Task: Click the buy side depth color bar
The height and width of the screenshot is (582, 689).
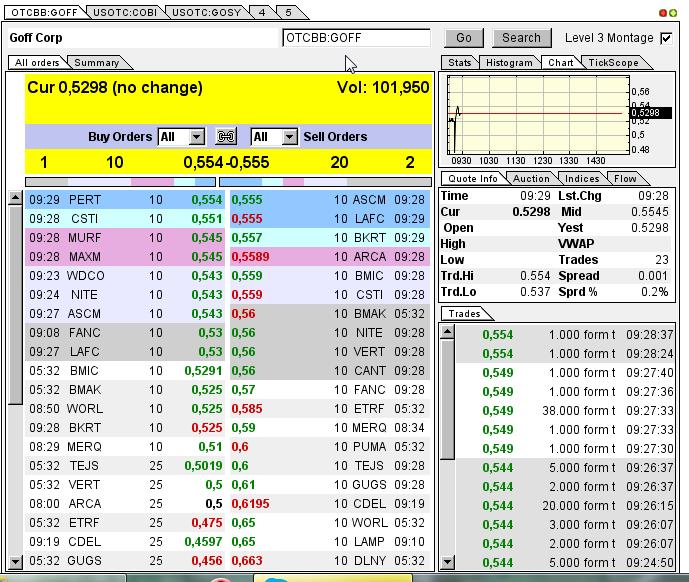Action: [120, 182]
